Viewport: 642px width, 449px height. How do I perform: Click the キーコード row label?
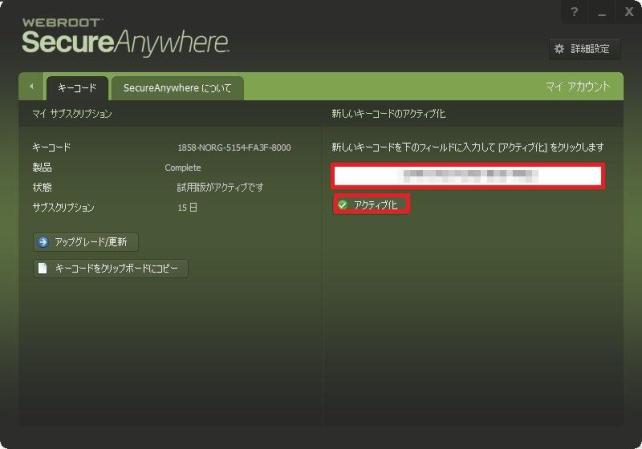coord(52,147)
